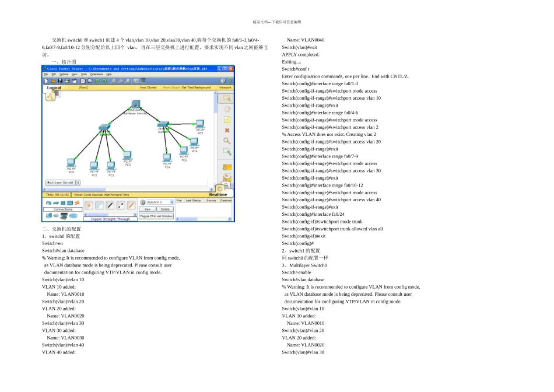Click Set Tiled Background button

pyautogui.click(x=196, y=87)
